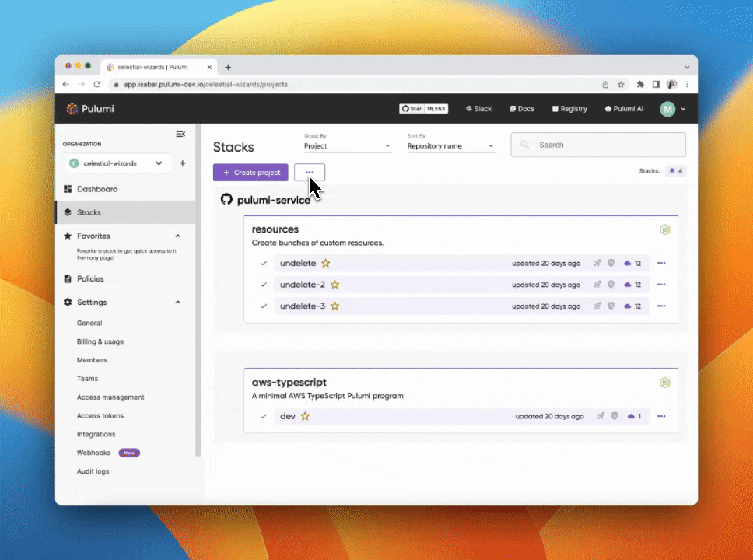Open Sort By Repository name dropdown
Image resolution: width=753 pixels, height=560 pixels.
[x=450, y=146]
